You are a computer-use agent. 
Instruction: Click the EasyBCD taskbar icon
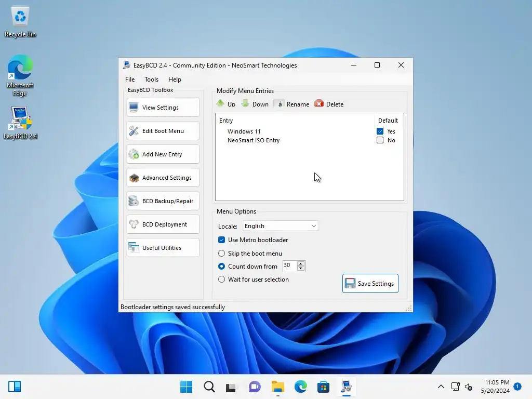click(x=347, y=387)
